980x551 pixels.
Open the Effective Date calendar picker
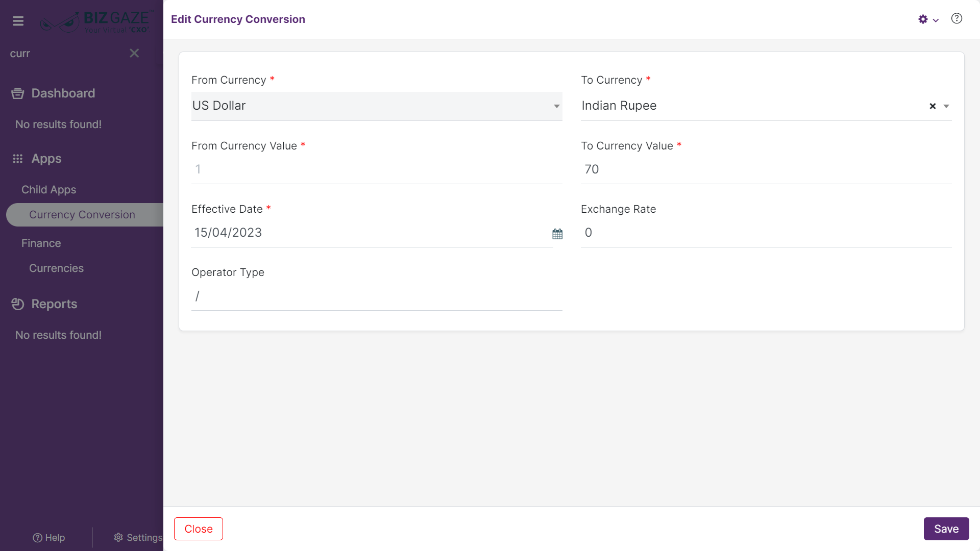[557, 234]
